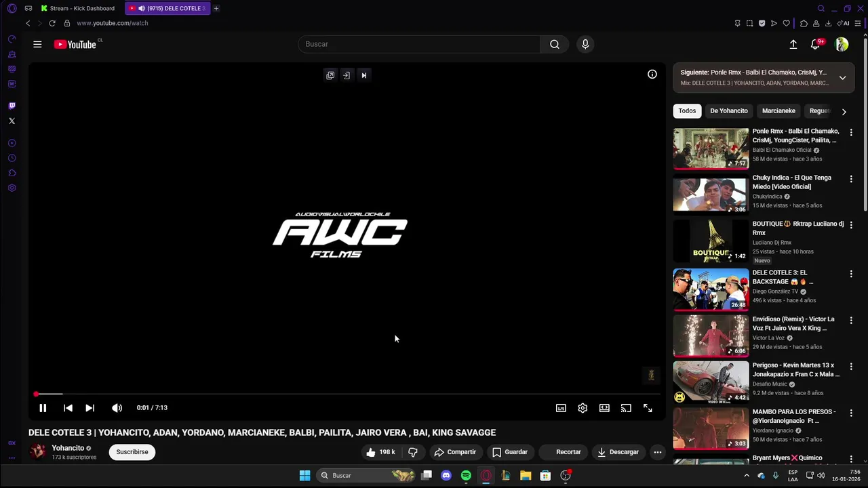868x488 pixels.
Task: Like the video with 198 k likes
Action: [381, 452]
